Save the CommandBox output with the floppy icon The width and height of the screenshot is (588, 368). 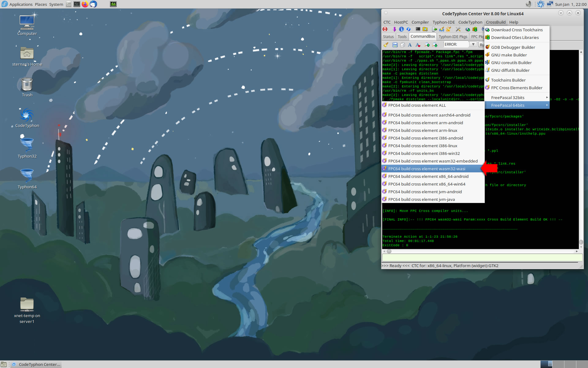pos(395,45)
